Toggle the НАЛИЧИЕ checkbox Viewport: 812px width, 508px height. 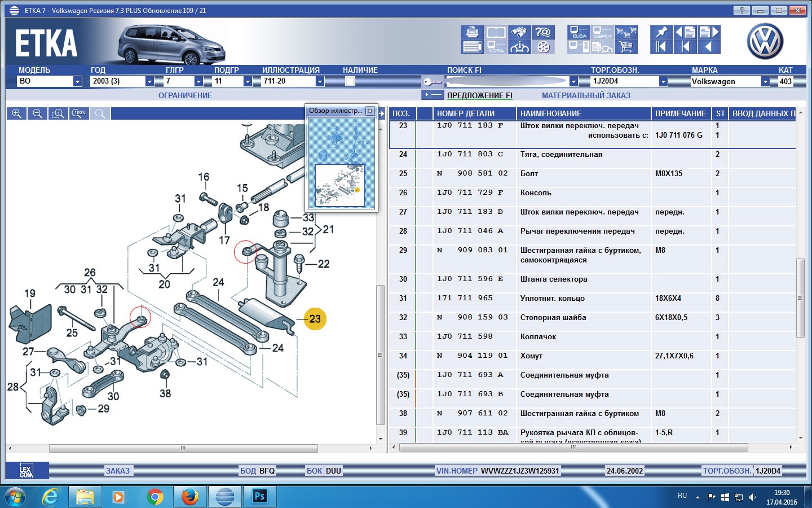350,81
